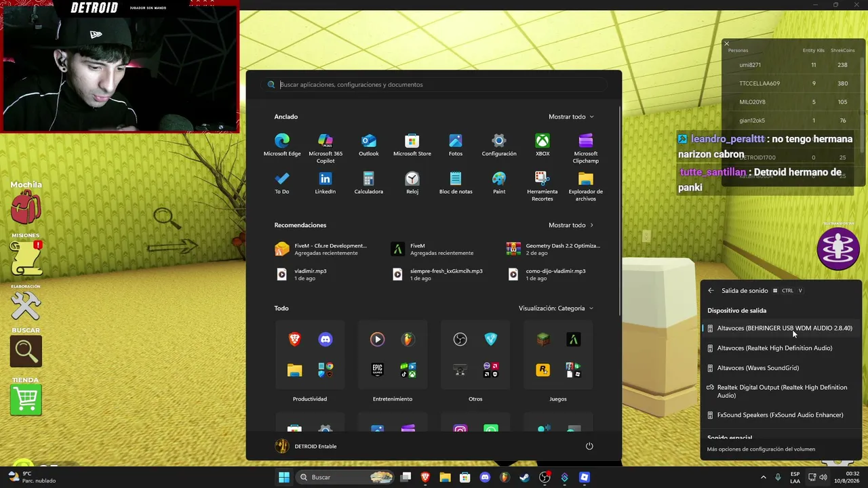
Task: Expand the Productividad folder's grouped apps
Action: 325,370
